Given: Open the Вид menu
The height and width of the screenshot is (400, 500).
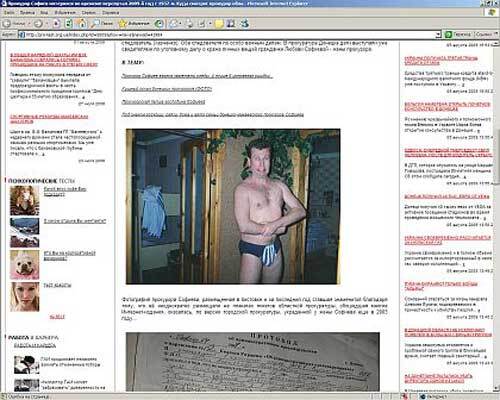Looking at the screenshot, I should (x=44, y=13).
